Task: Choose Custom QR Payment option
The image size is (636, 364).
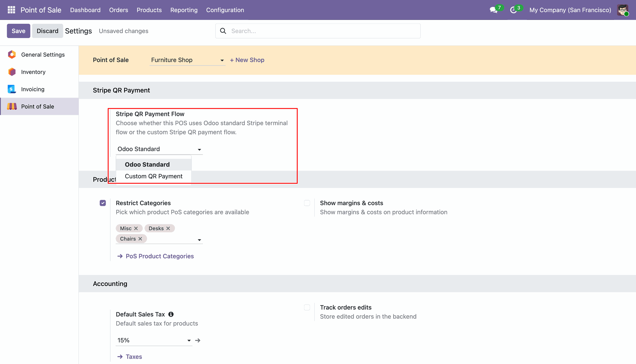Action: point(154,176)
